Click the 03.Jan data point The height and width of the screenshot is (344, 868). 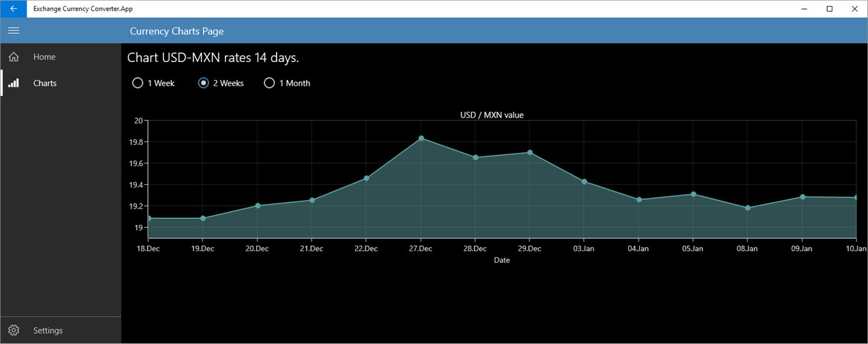(x=584, y=181)
